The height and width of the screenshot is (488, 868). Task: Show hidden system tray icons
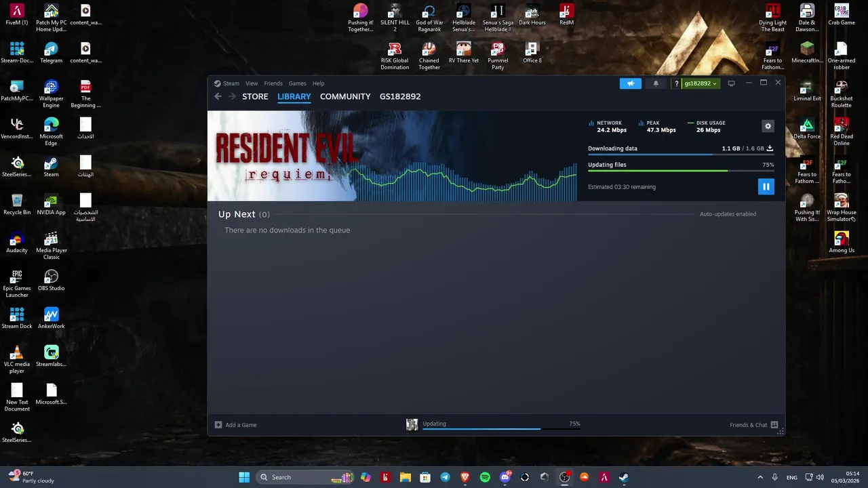[x=760, y=477]
